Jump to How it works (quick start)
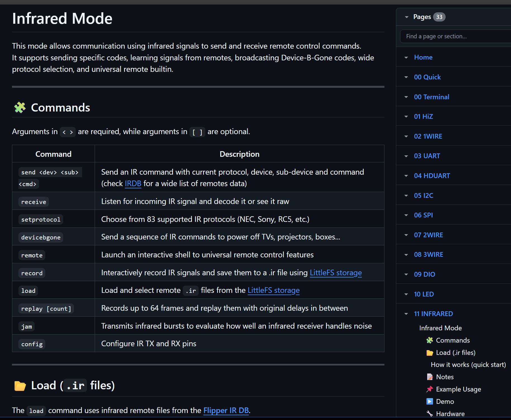This screenshot has height=420, width=511. point(468,365)
